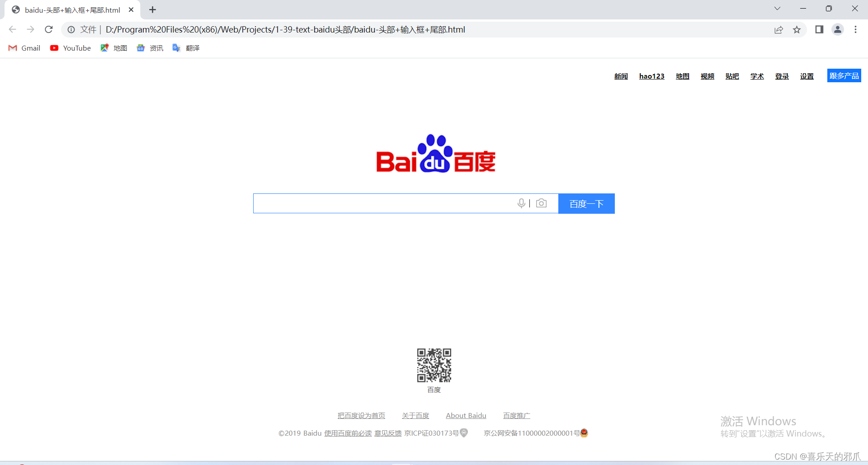Click the 跟多产品 blue button

coord(844,75)
